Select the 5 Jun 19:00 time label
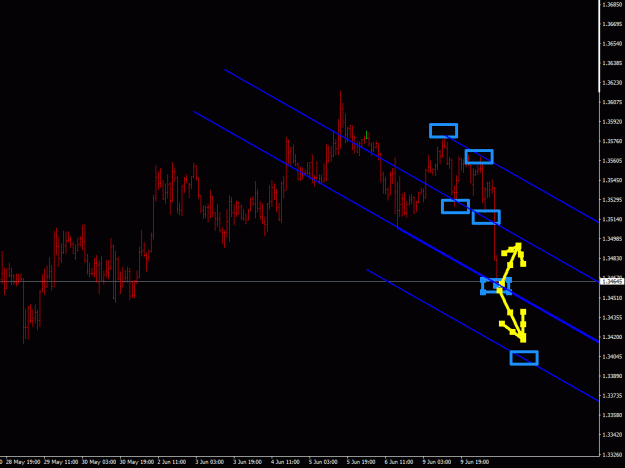Screen dimensions: 625x468 point(361,462)
